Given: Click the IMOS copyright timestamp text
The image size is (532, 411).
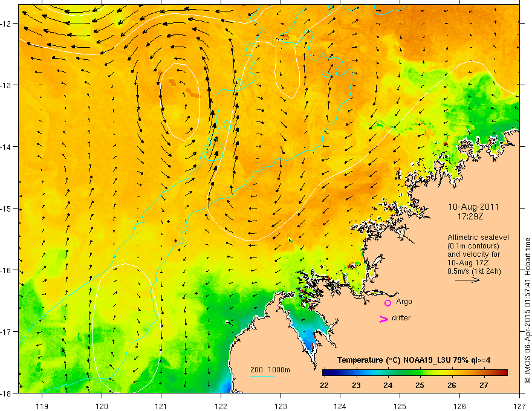Looking at the screenshot, I should [527, 311].
